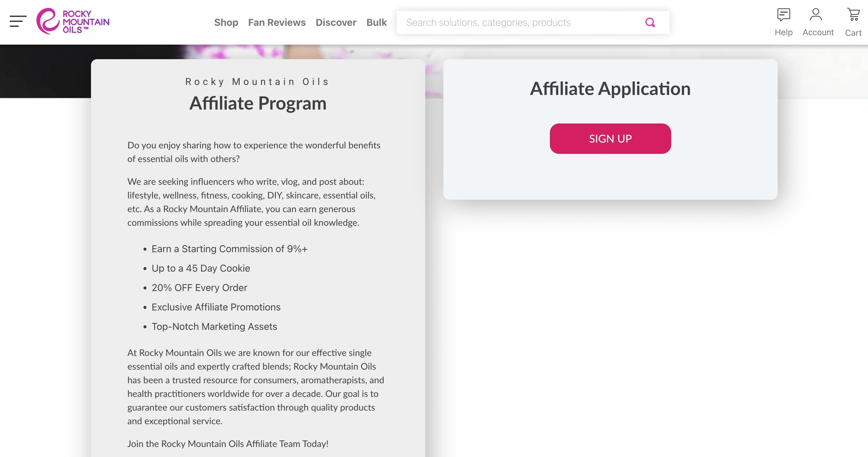Open the Shop menu

(x=226, y=22)
